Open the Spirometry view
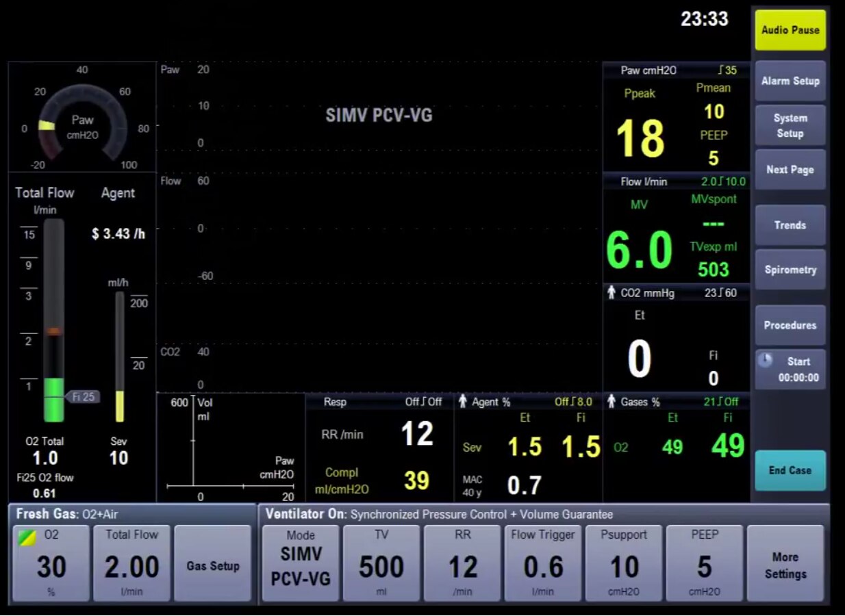This screenshot has width=845, height=616. click(x=790, y=270)
